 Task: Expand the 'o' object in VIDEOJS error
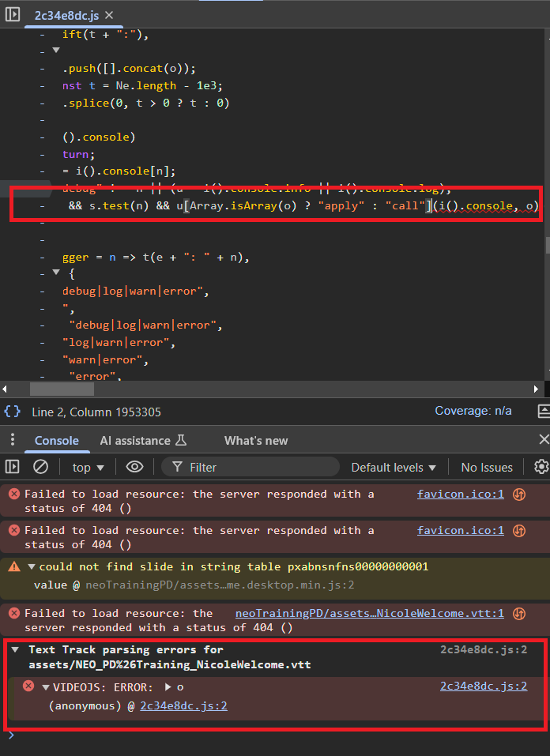168,686
